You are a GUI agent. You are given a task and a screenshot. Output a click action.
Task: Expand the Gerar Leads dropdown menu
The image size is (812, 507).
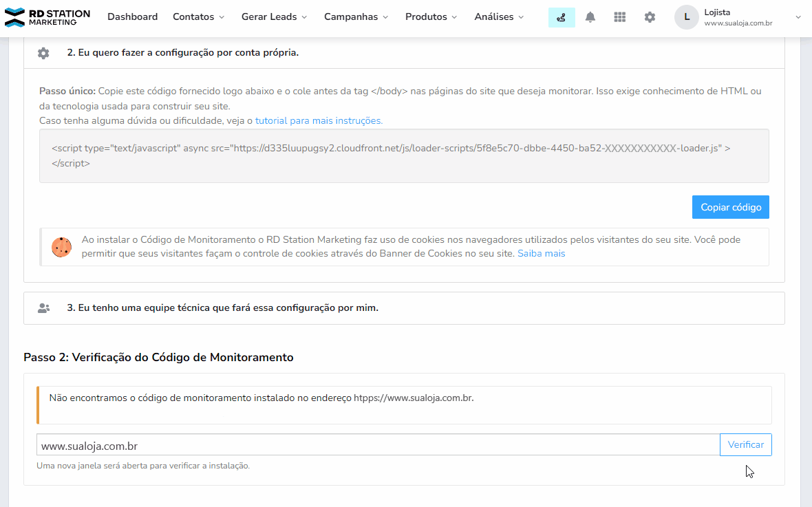275,17
